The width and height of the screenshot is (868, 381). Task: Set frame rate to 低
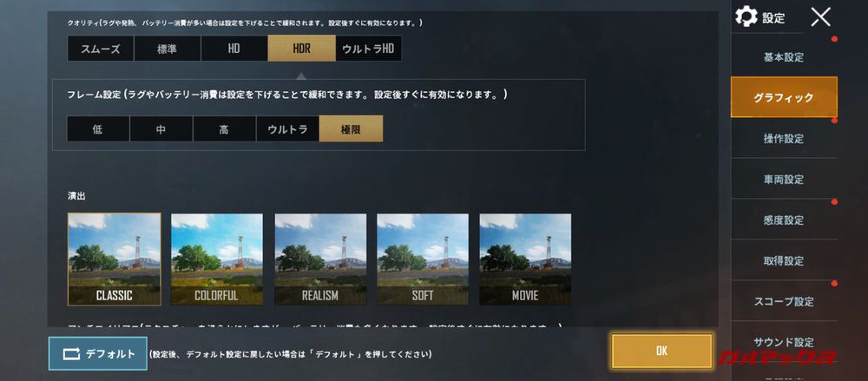pos(98,128)
